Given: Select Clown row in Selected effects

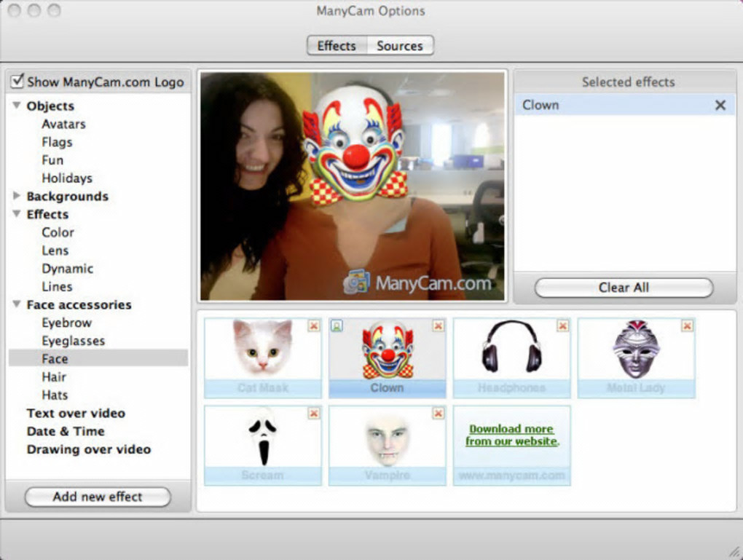Looking at the screenshot, I should pyautogui.click(x=624, y=105).
